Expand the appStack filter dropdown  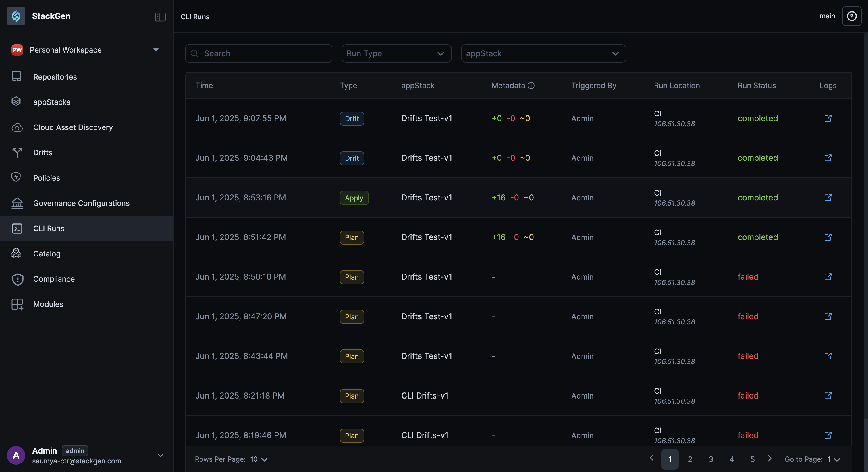543,54
